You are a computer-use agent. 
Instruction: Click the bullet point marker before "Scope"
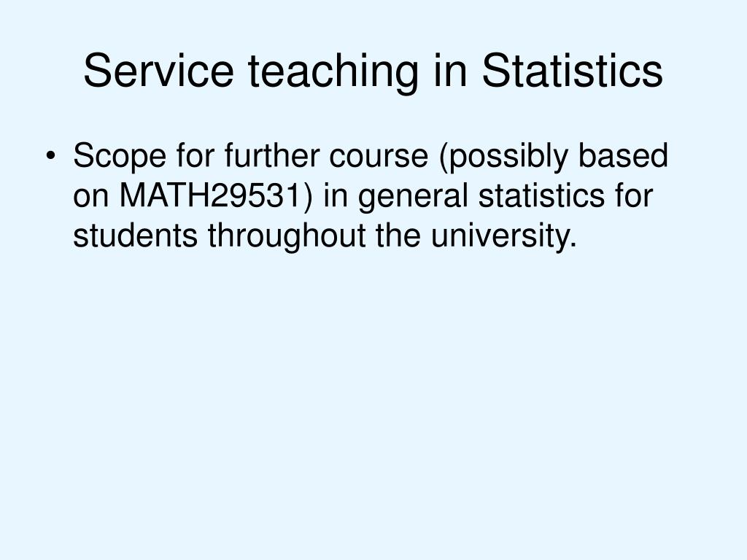[x=50, y=156]
